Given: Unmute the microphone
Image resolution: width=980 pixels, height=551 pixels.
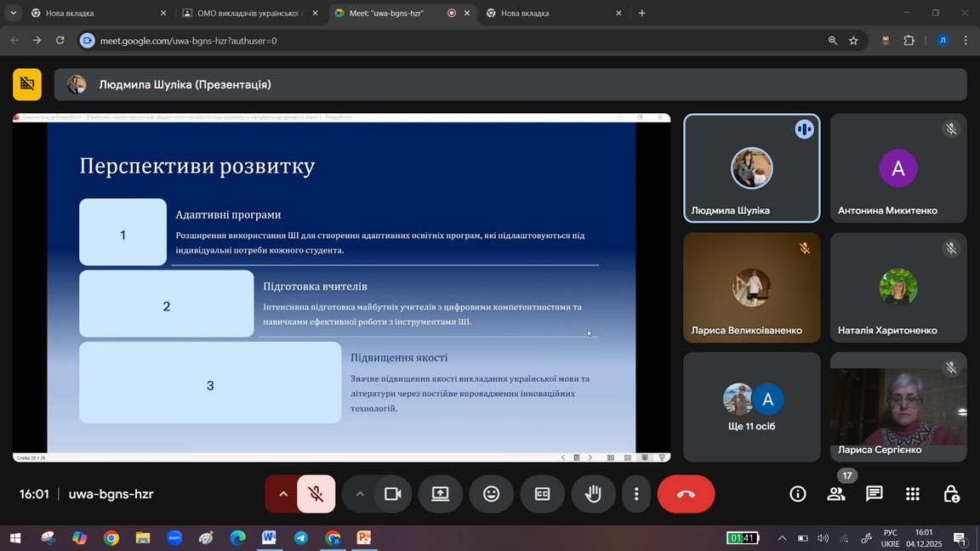Looking at the screenshot, I should (316, 494).
